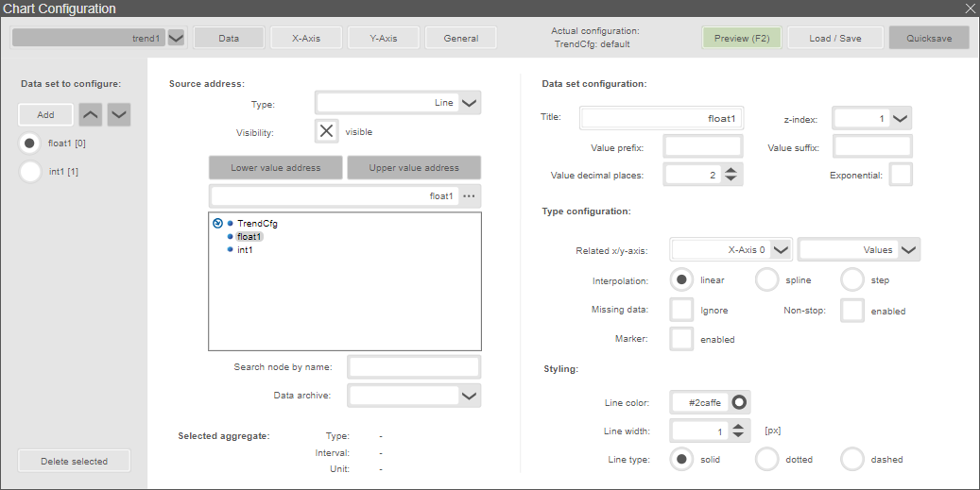Close the Chart Configuration dialog

(969, 8)
